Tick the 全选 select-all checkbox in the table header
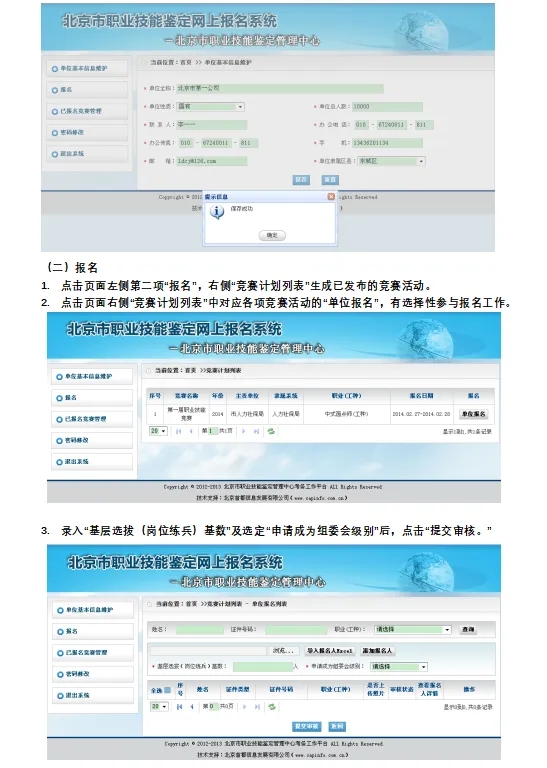547x768 pixels. click(167, 690)
